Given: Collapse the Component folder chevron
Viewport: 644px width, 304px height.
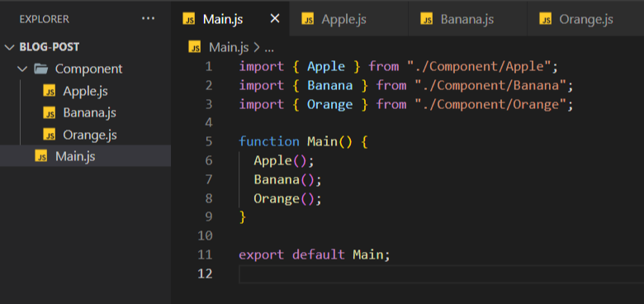Looking at the screenshot, I should pyautogui.click(x=22, y=69).
